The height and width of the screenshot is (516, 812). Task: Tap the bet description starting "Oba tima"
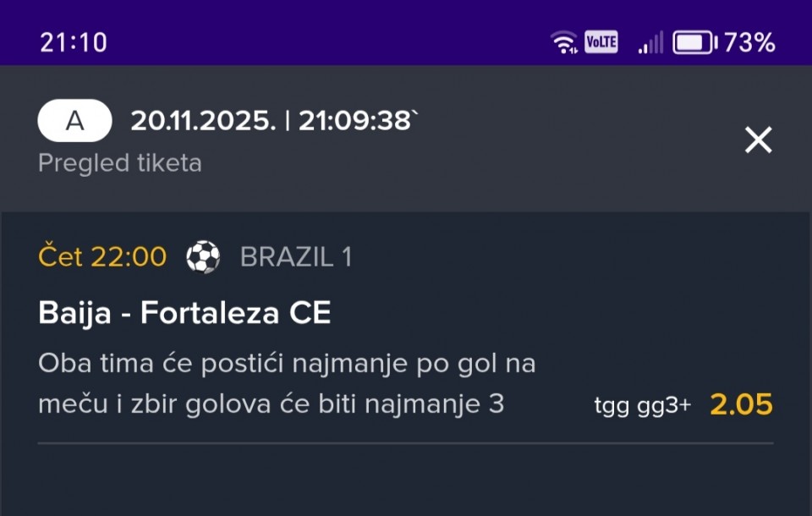288,365
